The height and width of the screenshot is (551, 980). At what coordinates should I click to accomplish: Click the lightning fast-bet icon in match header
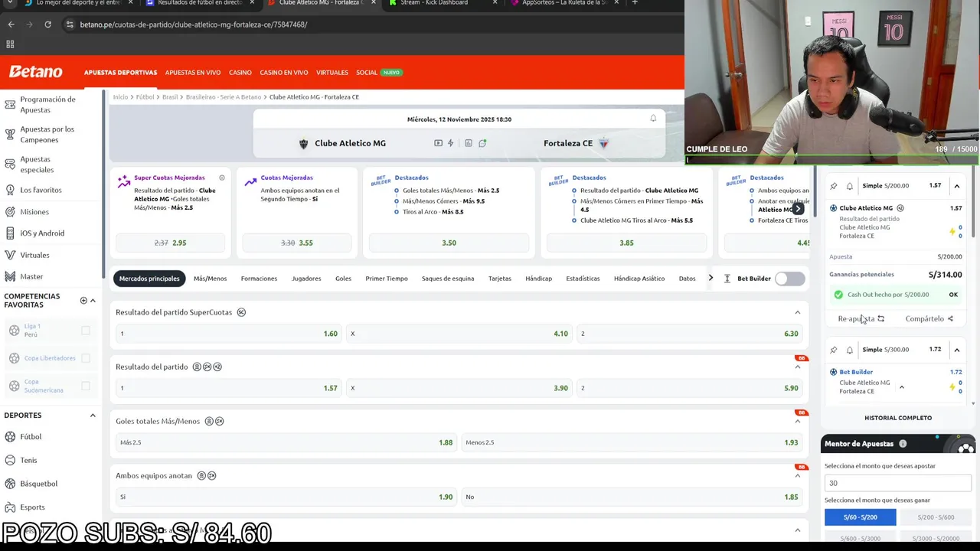point(450,143)
